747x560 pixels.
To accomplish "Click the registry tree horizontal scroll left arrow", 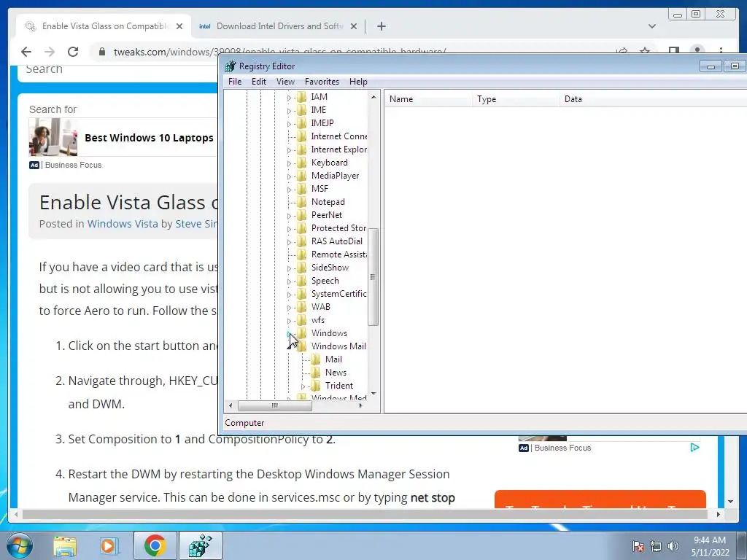I will pos(231,405).
